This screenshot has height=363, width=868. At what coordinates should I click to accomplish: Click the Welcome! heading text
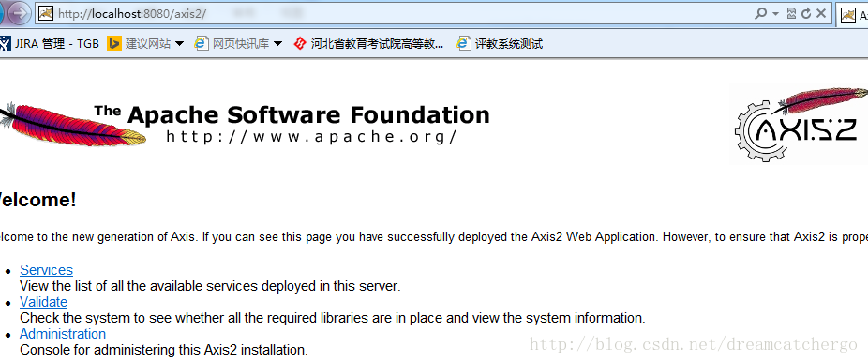[37, 200]
